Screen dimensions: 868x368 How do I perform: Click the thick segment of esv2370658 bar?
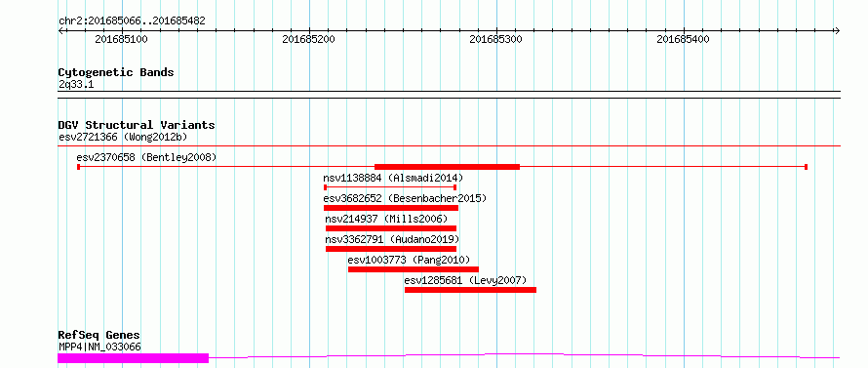[448, 167]
